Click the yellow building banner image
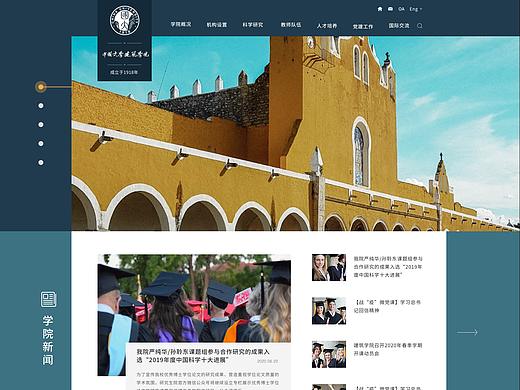 [295, 133]
